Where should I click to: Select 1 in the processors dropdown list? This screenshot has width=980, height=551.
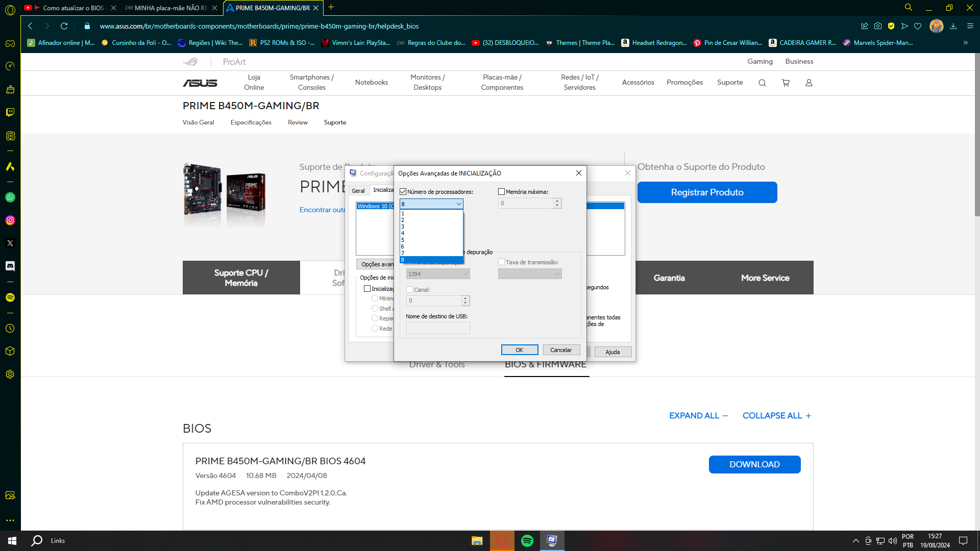click(x=431, y=213)
